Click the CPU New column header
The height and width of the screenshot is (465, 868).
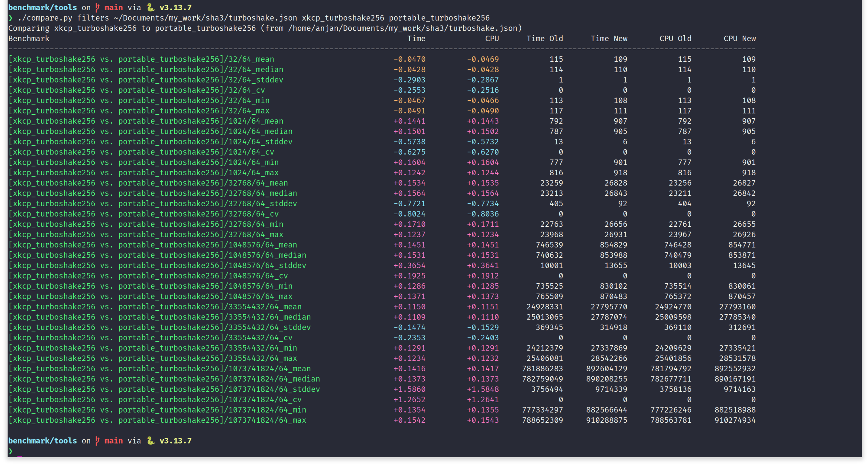click(739, 38)
